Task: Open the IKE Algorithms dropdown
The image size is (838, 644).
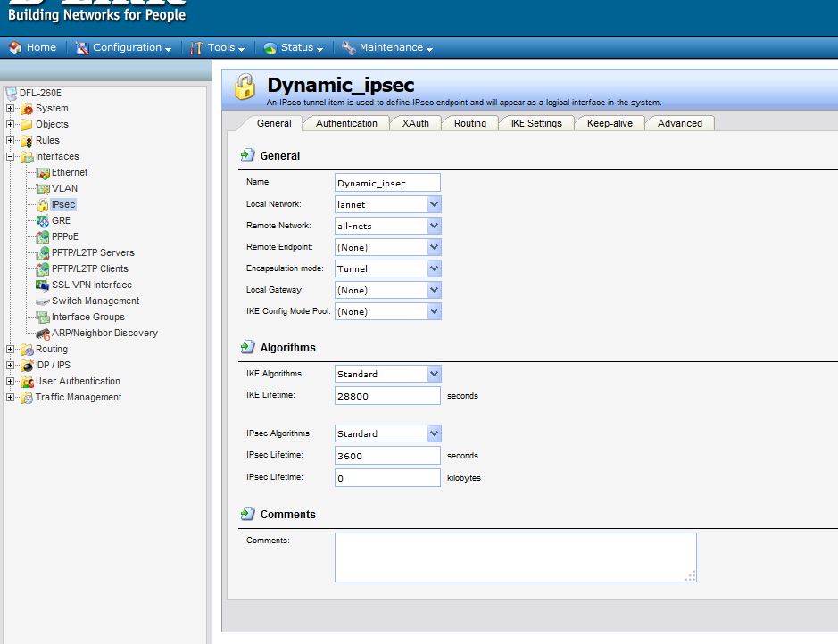Action: coord(434,374)
